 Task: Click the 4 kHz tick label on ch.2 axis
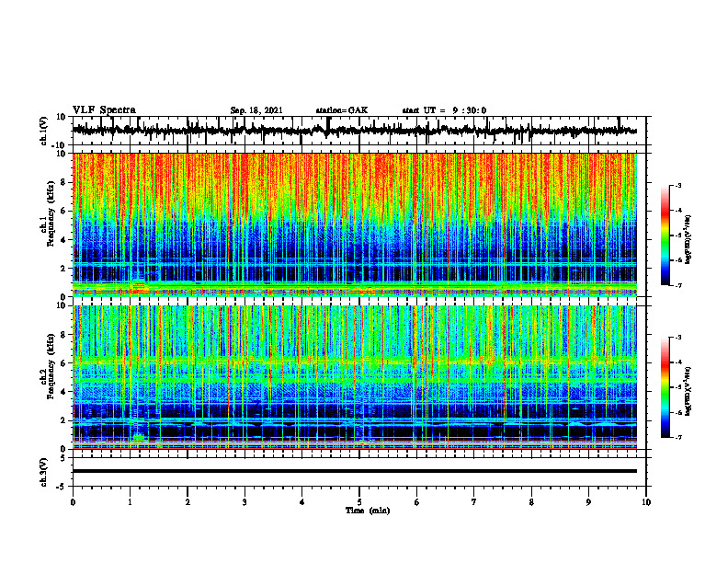64,392
